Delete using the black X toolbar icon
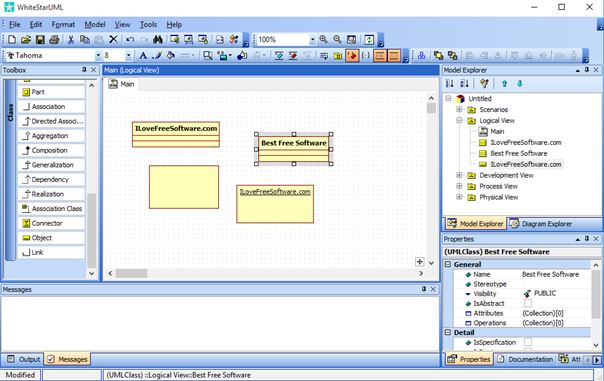The height and width of the screenshot is (381, 604). coord(113,39)
